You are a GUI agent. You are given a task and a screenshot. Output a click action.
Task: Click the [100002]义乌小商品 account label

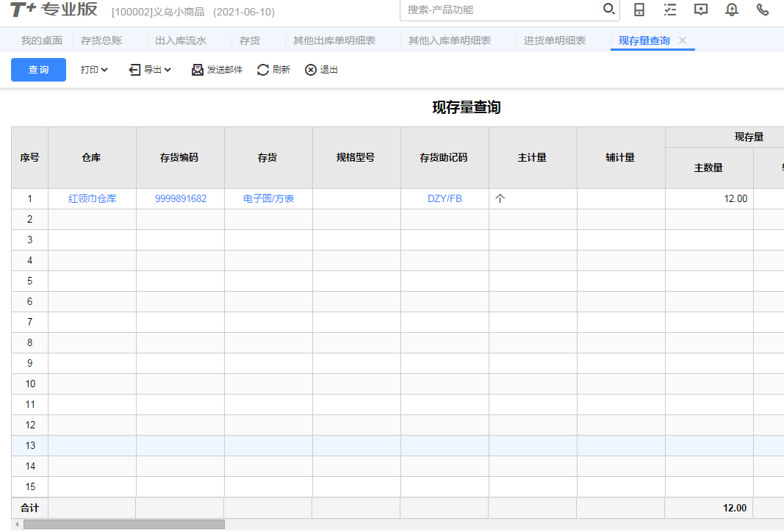tap(158, 12)
